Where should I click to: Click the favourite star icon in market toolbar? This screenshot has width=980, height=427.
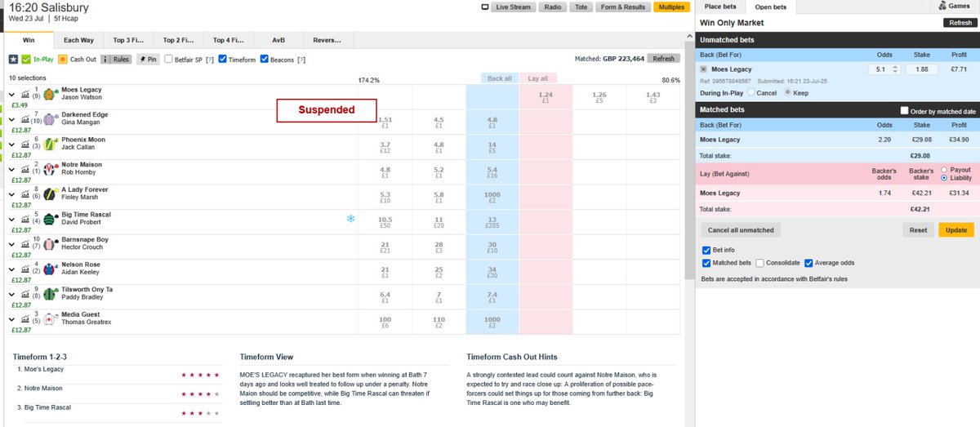click(13, 59)
